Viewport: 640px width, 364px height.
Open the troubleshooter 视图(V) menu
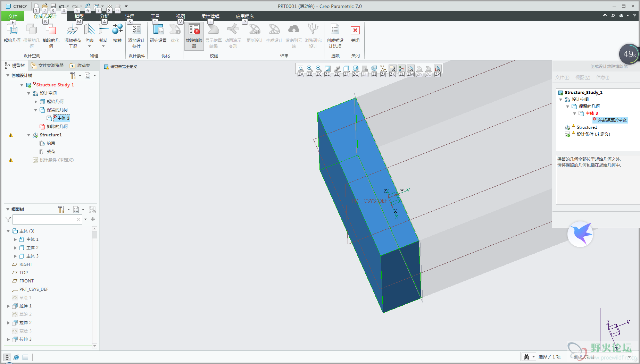(583, 77)
